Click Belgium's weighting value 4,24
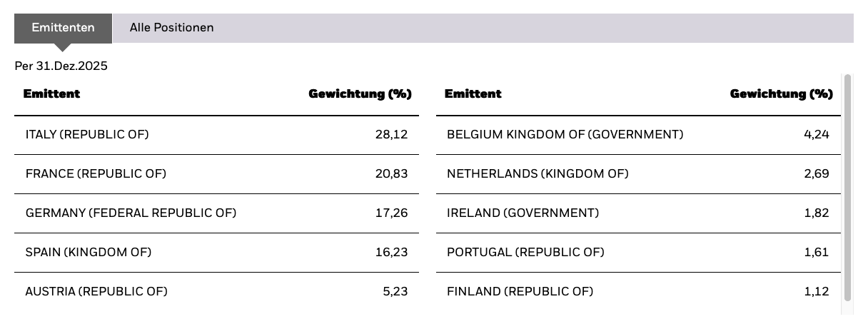868x329 pixels. click(x=816, y=134)
